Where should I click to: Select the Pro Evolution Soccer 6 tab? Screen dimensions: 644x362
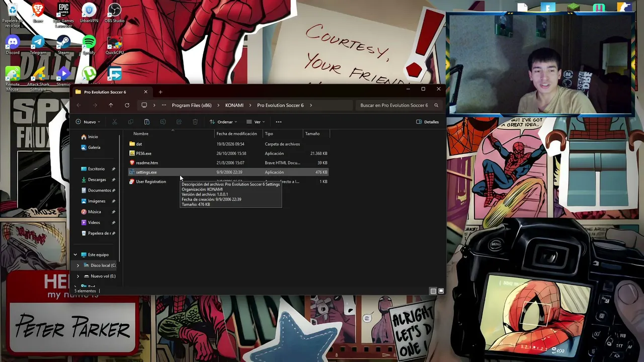[112, 92]
